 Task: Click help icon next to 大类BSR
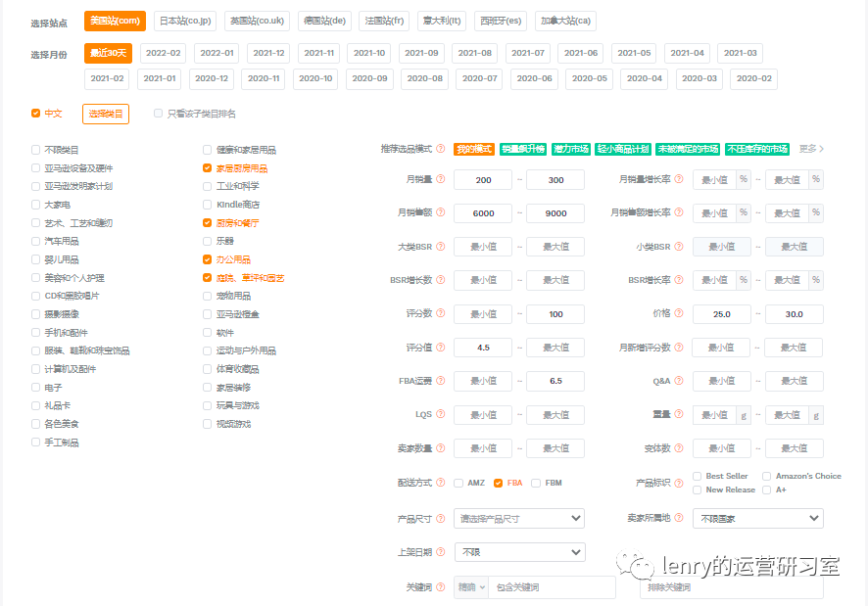441,247
